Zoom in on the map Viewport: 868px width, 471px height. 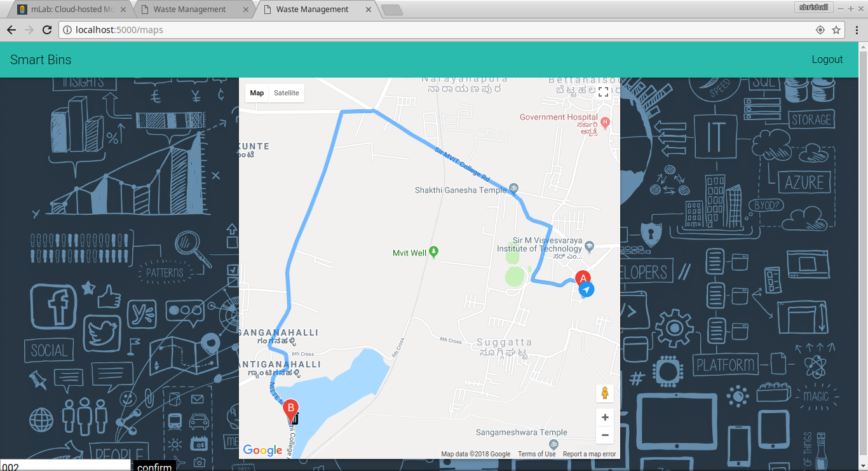pyautogui.click(x=605, y=418)
